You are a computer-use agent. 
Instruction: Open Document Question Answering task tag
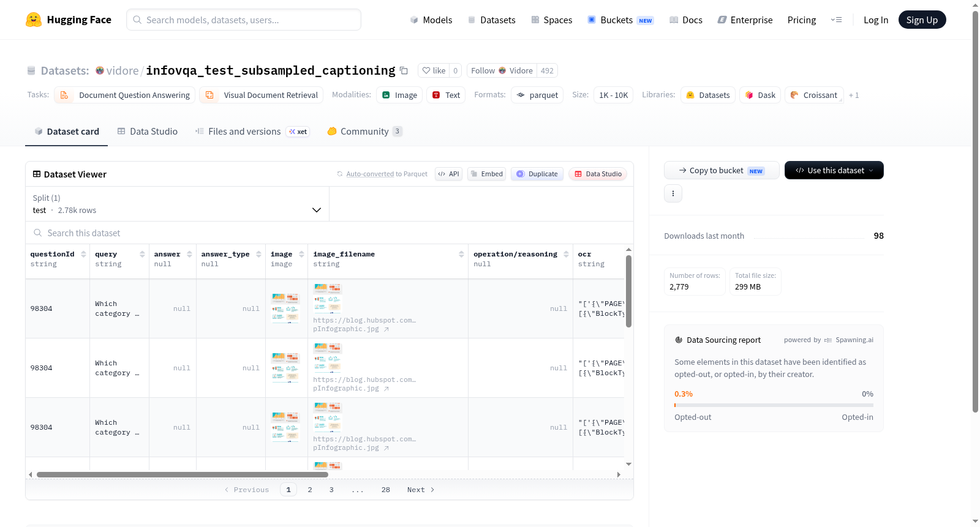125,95
